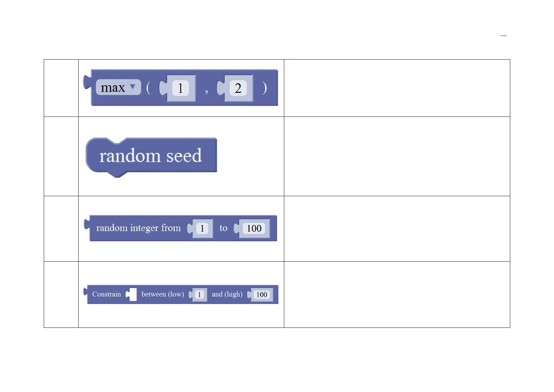Click the 'between (low)' text on Constrain block
This screenshot has height=392, width=554.
163,294
